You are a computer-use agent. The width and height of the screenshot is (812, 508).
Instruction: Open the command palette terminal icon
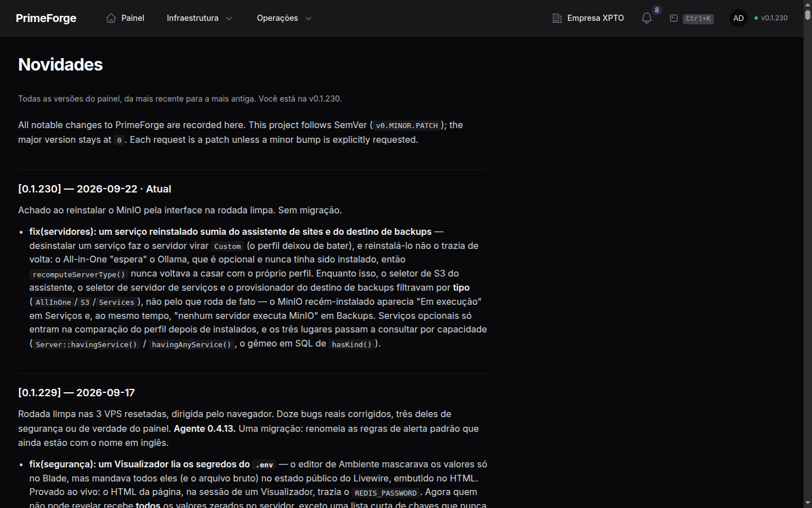click(674, 18)
